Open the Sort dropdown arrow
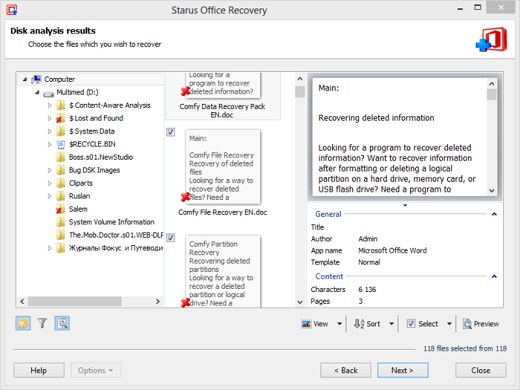The height and width of the screenshot is (390, 520). coord(391,324)
